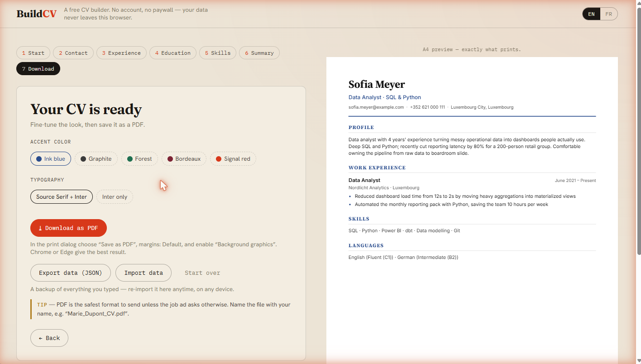This screenshot has height=364, width=641.
Task: Click the BuildCV logo
Action: pos(37,14)
